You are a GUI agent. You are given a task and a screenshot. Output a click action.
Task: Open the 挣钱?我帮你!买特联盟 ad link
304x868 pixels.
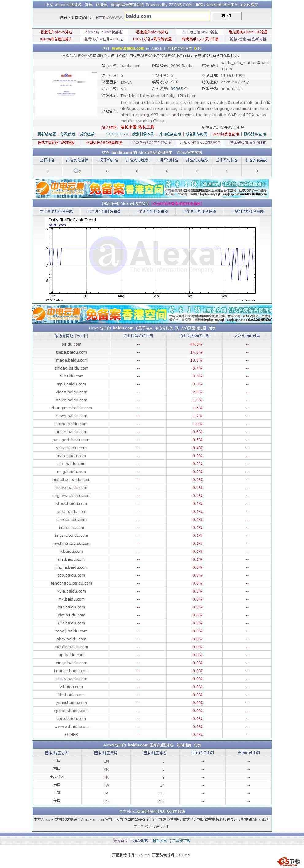coord(56,142)
